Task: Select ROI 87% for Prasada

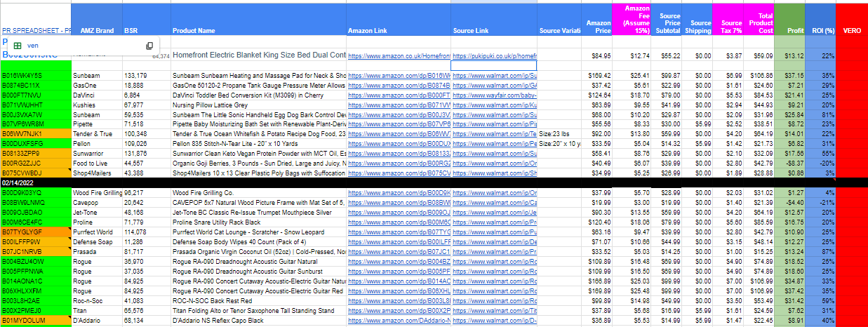Action: click(820, 251)
